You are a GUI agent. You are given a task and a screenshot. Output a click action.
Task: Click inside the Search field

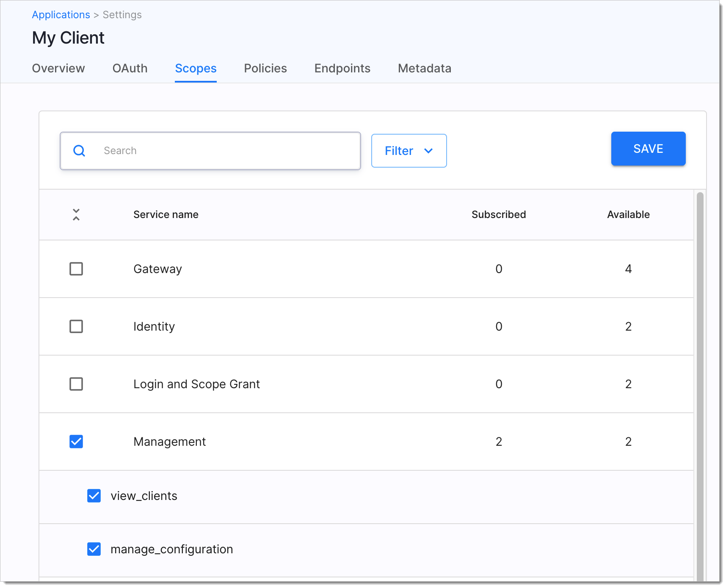click(x=210, y=151)
